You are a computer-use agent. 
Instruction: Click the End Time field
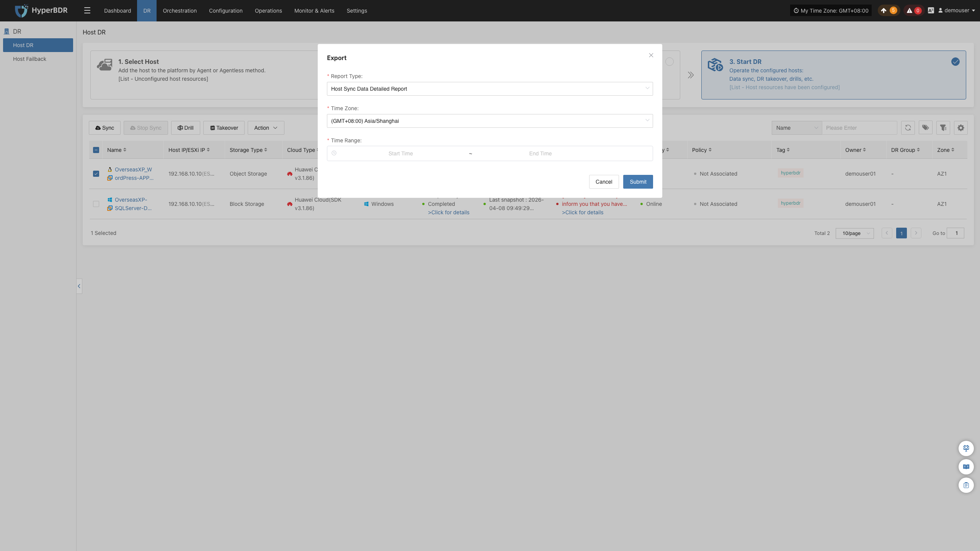(541, 153)
